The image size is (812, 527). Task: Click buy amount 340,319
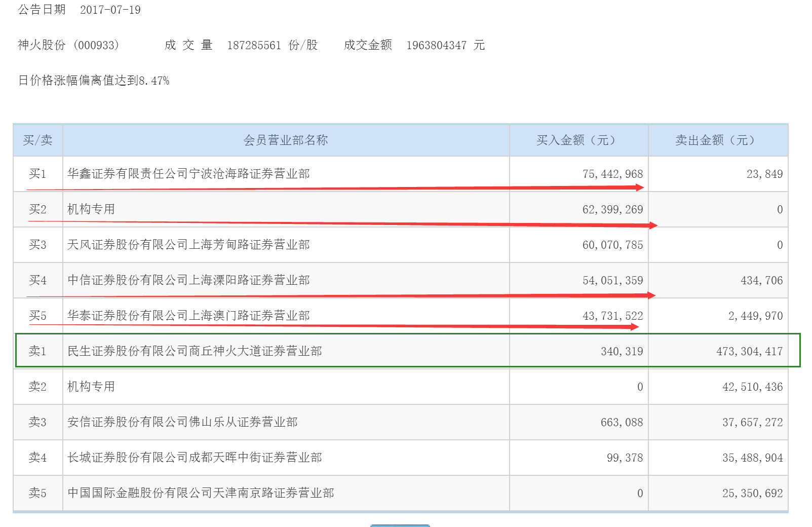[622, 351]
